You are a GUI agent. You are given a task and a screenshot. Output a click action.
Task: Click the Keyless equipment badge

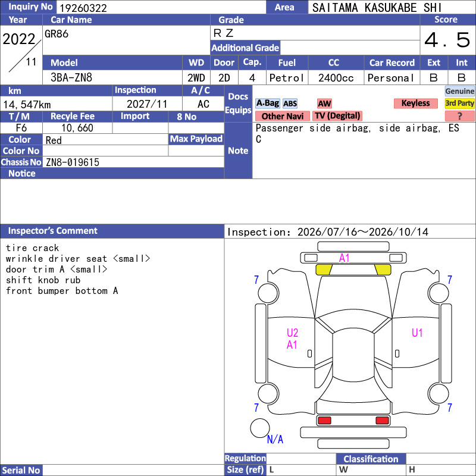pos(415,103)
